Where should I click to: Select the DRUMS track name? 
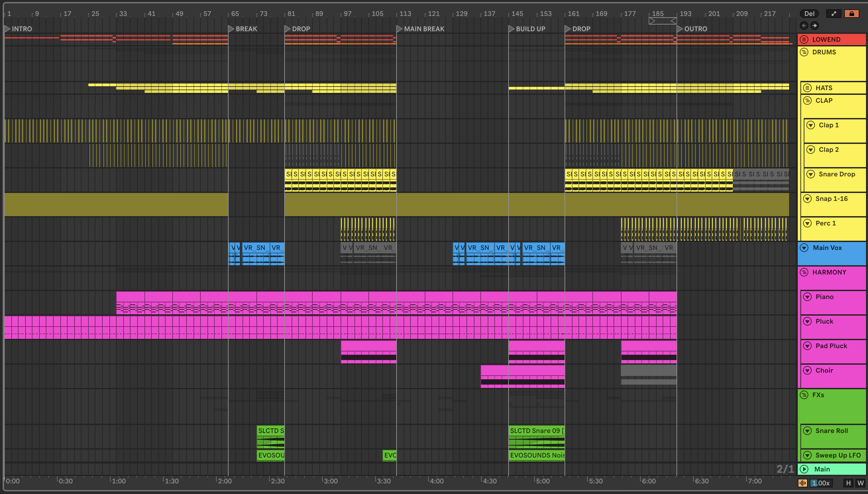click(824, 52)
